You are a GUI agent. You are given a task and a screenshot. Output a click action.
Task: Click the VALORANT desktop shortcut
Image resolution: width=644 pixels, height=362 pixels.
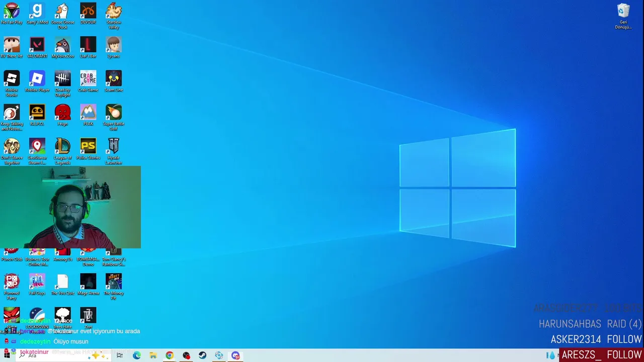(37, 48)
